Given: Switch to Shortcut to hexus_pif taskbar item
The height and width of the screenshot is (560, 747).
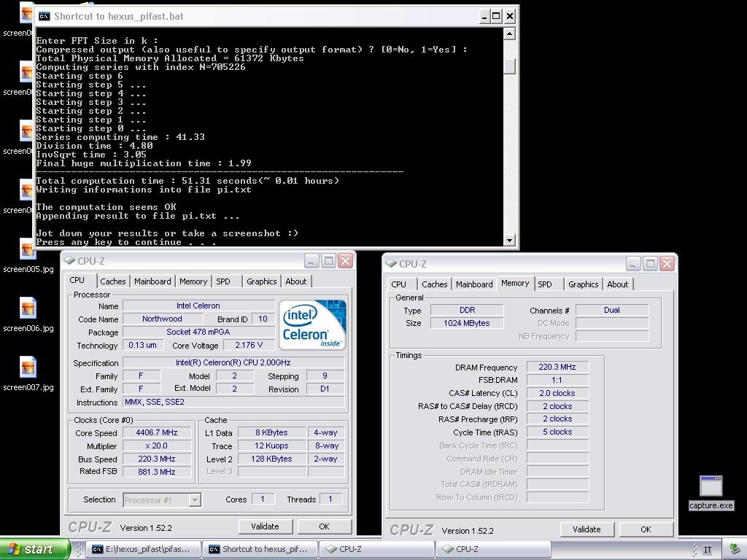Looking at the screenshot, I should (x=260, y=549).
